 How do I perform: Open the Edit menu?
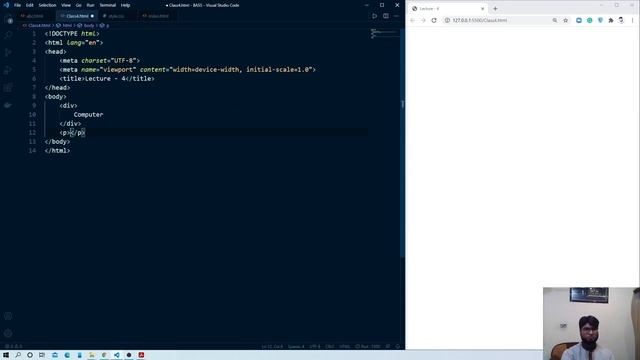[30, 5]
